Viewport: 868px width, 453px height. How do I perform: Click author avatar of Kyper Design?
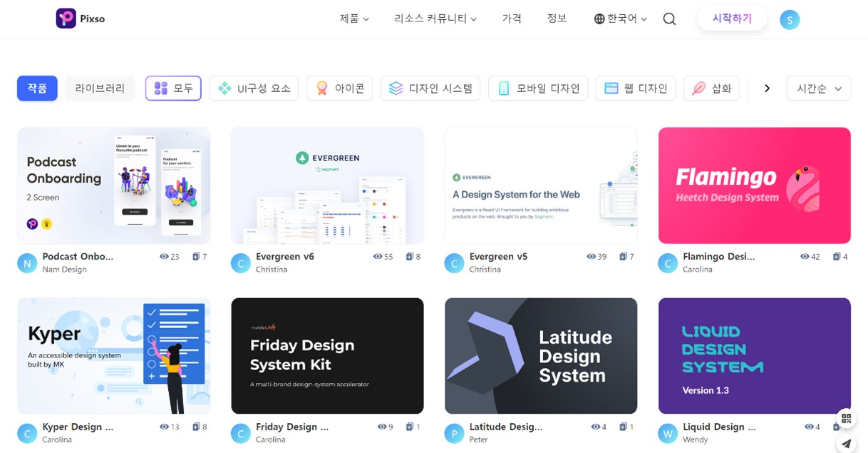27,433
